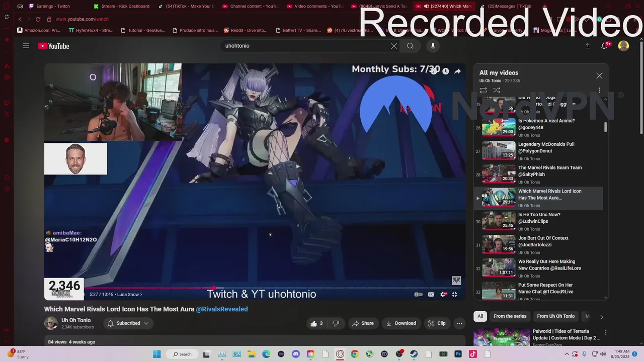Switch to Channel content - YouTube tab
The height and width of the screenshot is (362, 644).
[x=250, y=6]
